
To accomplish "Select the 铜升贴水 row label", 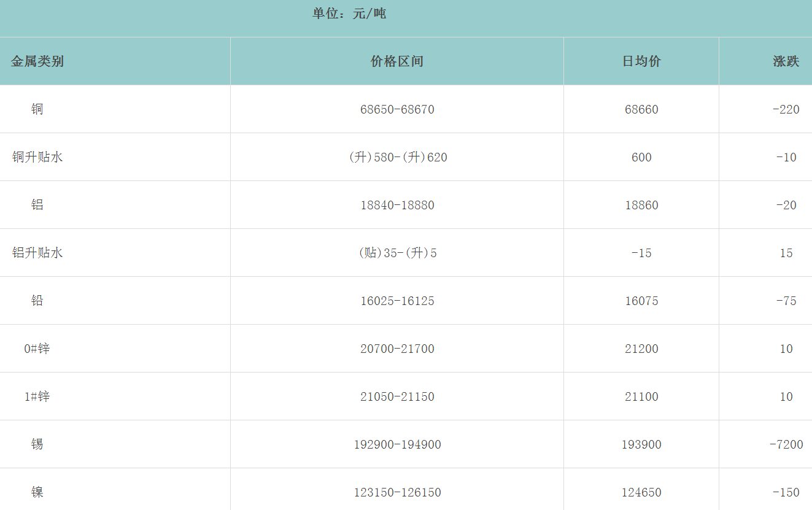I will point(37,157).
